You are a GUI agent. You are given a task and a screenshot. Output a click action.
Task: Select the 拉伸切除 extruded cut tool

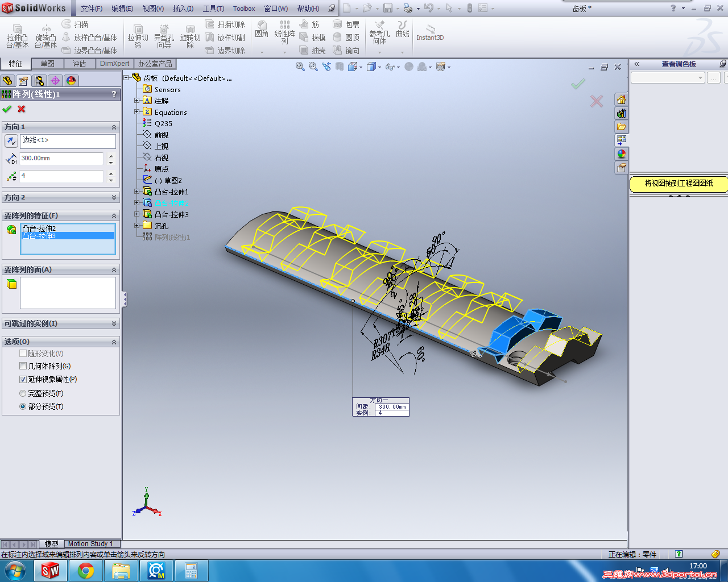point(138,37)
